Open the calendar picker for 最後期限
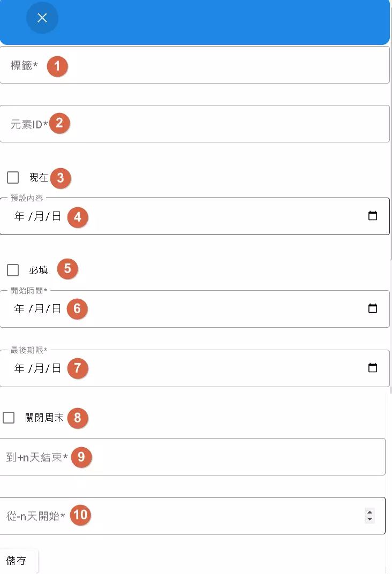Screen dimensions: 392x574 (x=374, y=368)
